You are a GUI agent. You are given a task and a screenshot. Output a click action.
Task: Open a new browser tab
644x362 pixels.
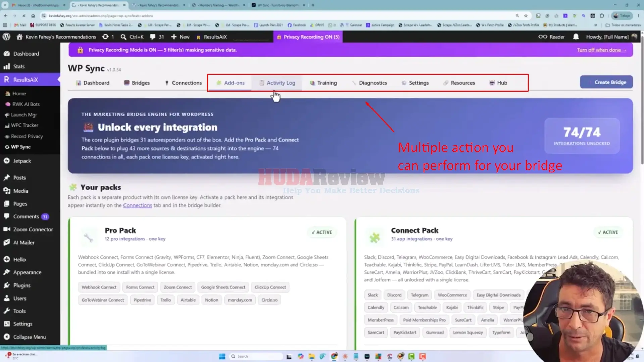(313, 5)
